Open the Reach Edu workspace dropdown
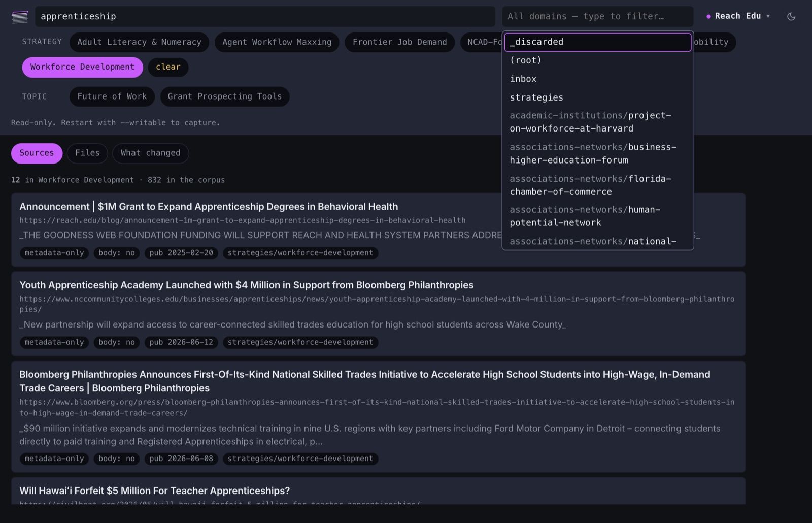The image size is (812, 523). 738,16
